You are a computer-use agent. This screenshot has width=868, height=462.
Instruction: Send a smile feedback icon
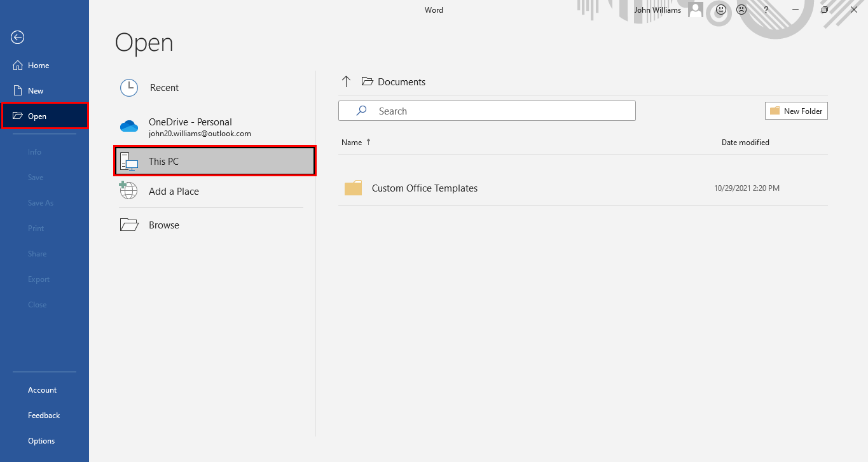(721, 10)
